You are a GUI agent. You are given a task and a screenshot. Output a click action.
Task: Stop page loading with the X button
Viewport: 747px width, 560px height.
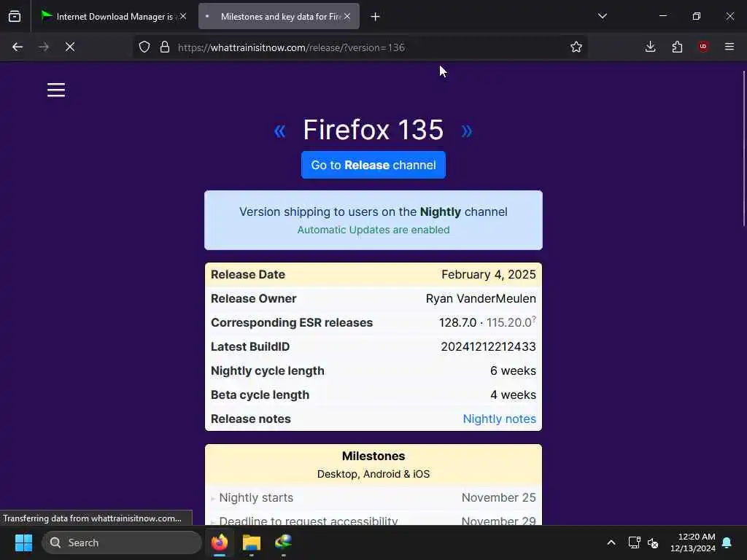tap(70, 47)
